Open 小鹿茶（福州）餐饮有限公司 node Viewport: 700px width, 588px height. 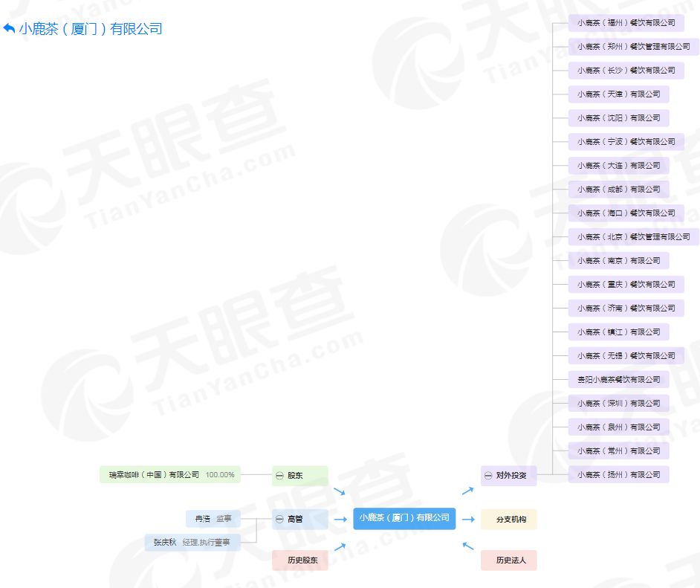tap(626, 23)
